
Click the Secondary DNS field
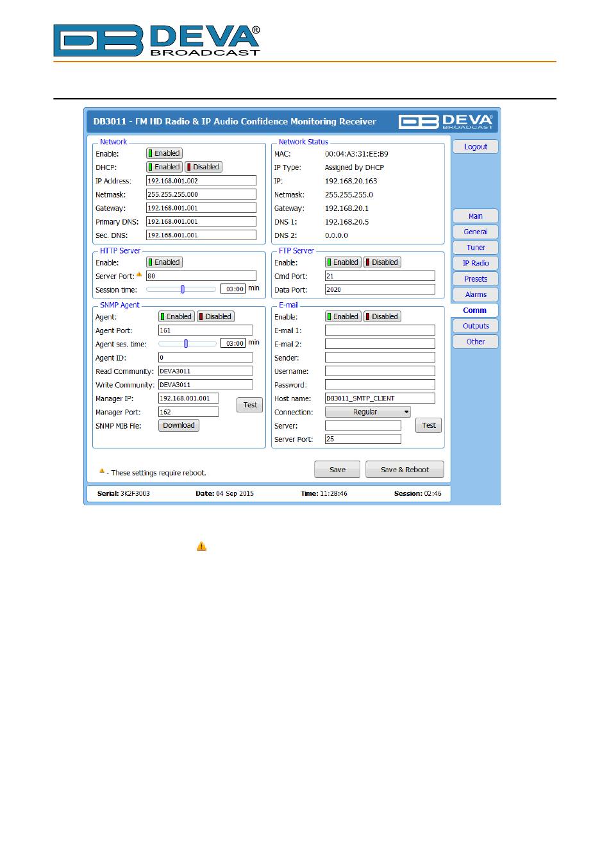point(201,235)
